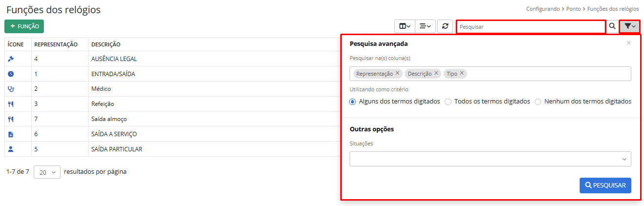Viewport: 644px width, 206px height.
Task: Click the person icon for SAÍDA PARTICULAR
Action: click(11, 149)
